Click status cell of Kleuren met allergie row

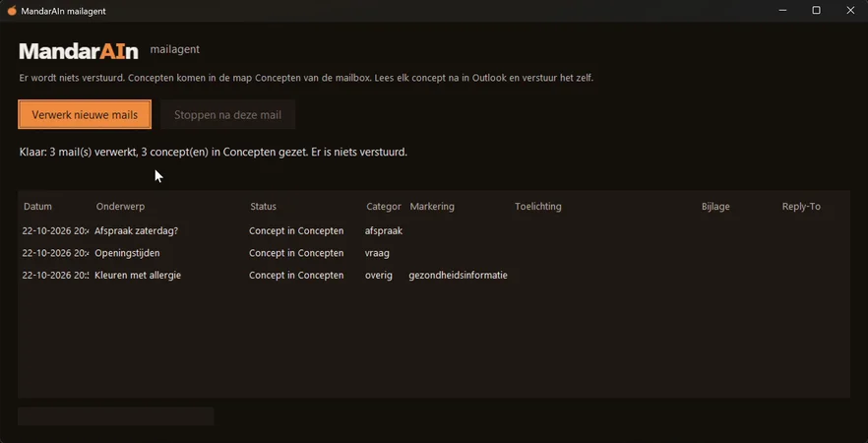[x=296, y=276]
